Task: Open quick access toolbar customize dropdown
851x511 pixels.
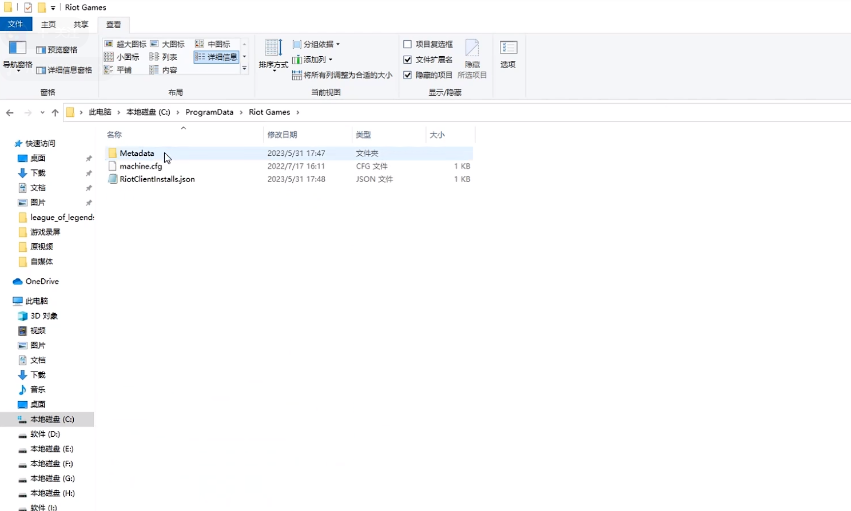Action: click(53, 8)
